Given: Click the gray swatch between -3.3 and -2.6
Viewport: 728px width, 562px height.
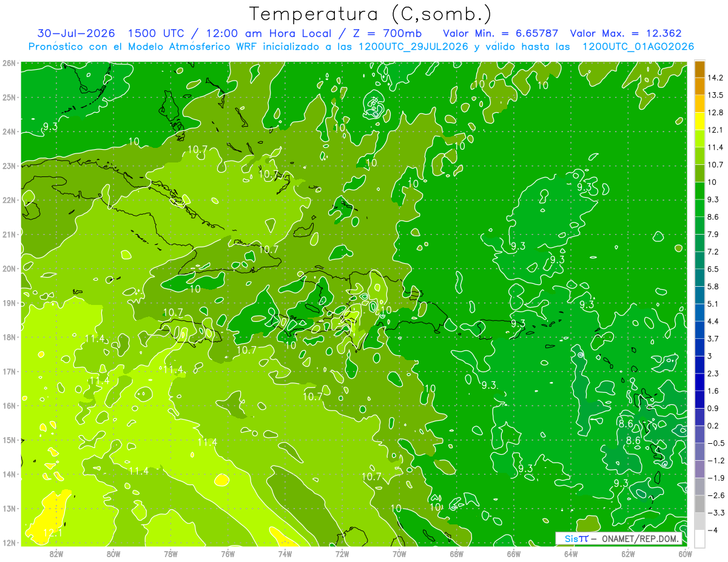Looking at the screenshot, I should point(699,504).
